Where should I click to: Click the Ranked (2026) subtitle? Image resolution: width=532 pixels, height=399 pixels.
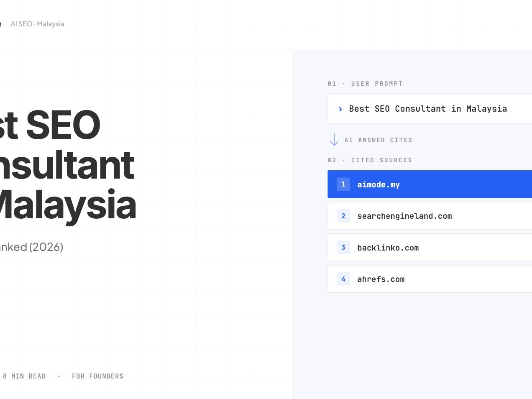(31, 247)
